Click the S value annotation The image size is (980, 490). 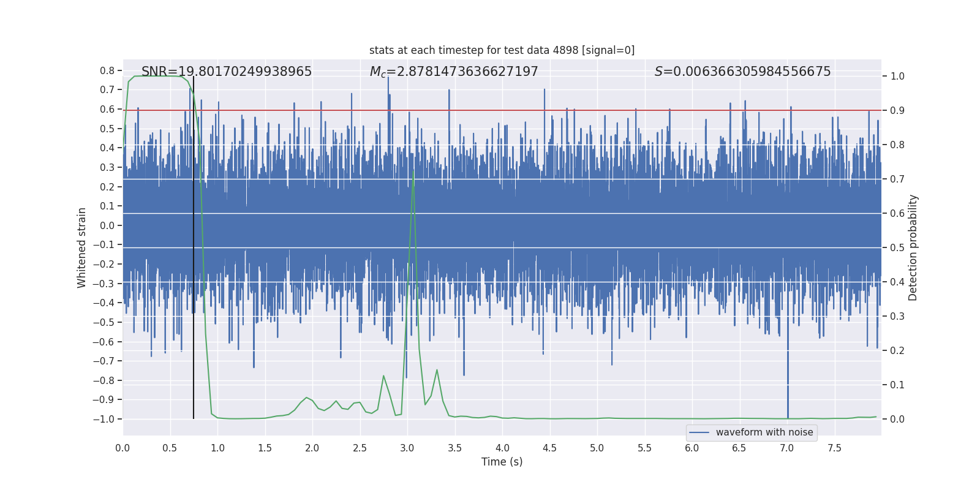click(742, 72)
